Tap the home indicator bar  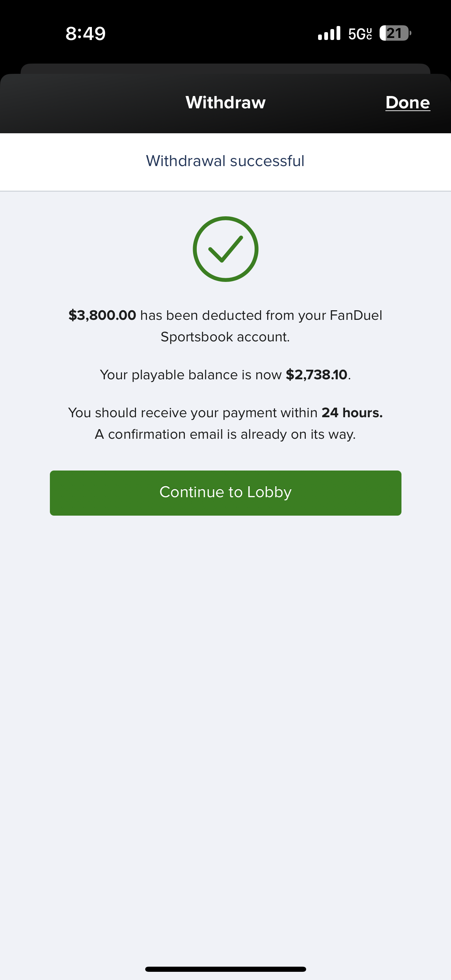(x=225, y=969)
